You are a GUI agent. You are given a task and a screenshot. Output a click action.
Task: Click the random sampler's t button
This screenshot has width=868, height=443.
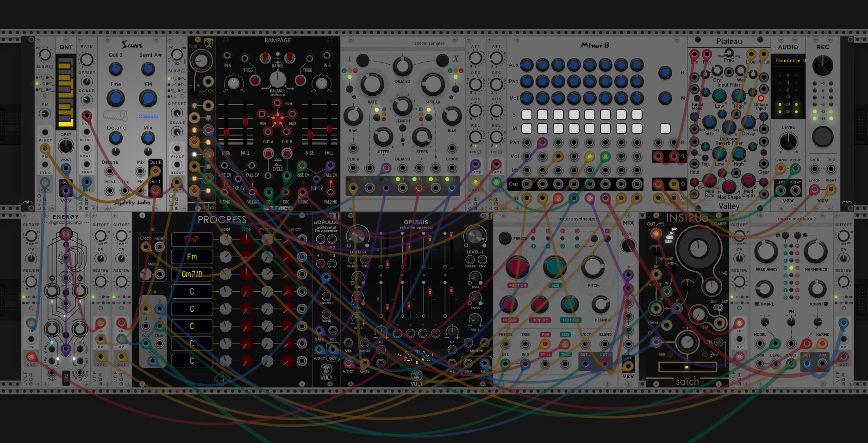(363, 60)
